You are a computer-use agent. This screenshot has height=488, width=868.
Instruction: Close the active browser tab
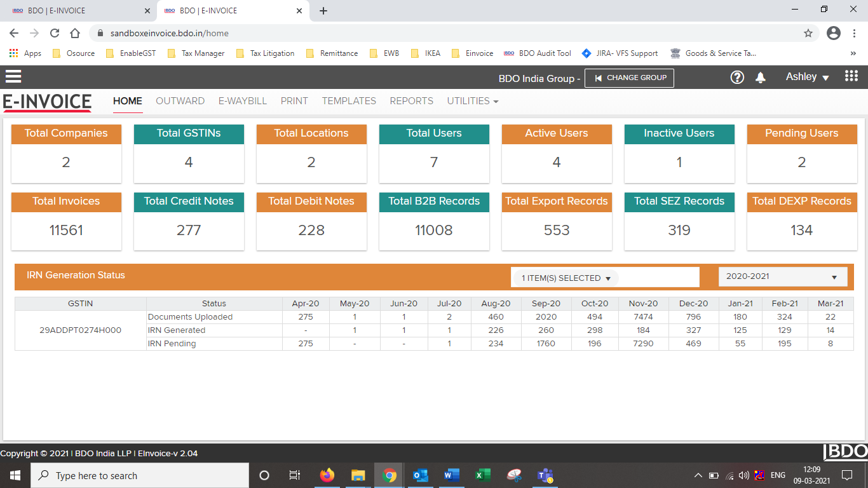(299, 11)
